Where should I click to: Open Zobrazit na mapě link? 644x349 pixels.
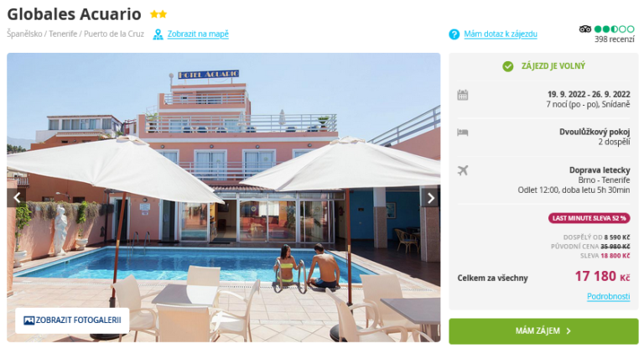coord(198,34)
